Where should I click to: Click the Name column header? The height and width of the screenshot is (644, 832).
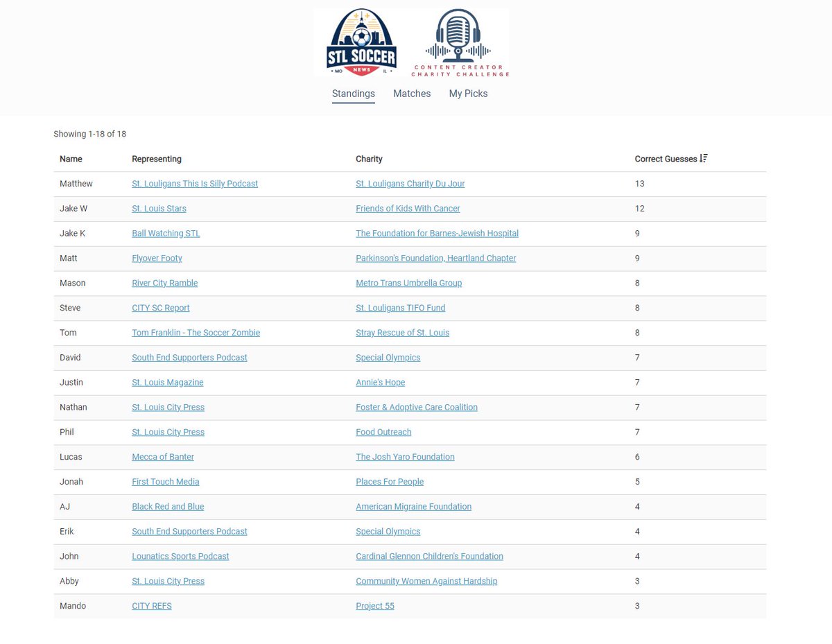tap(71, 159)
